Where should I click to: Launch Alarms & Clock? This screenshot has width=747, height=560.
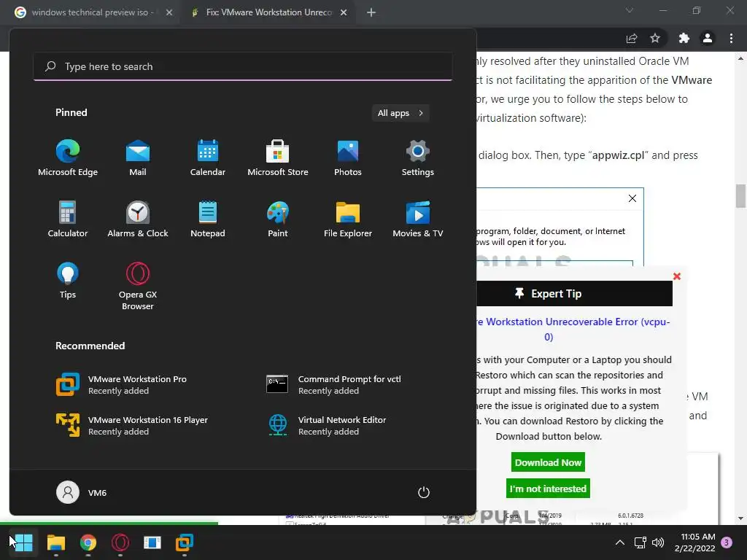click(x=138, y=219)
